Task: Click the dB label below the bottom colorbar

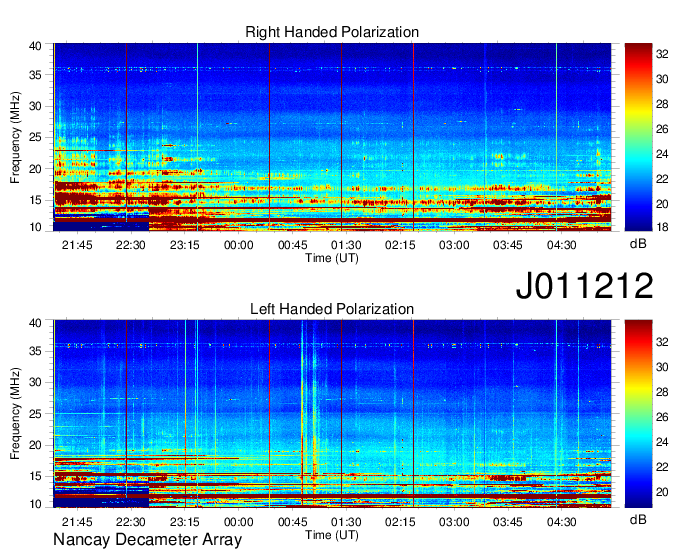Action: [638, 519]
